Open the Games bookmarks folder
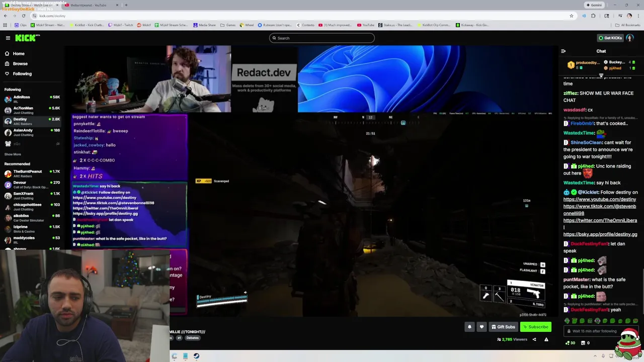Screen dimensions: 644x362 (228, 25)
